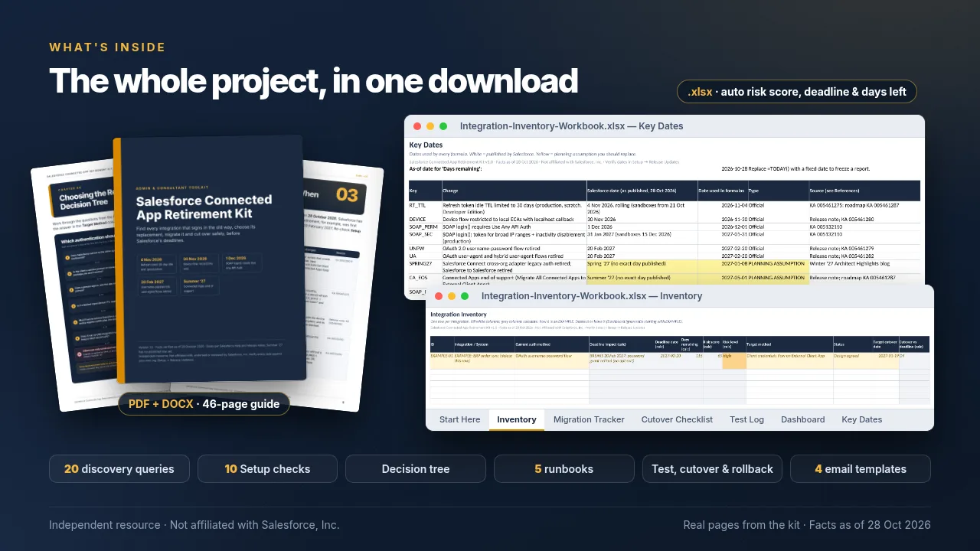Select the SOAP_PERM key cell
Screen dimensions: 980x551
[425, 227]
